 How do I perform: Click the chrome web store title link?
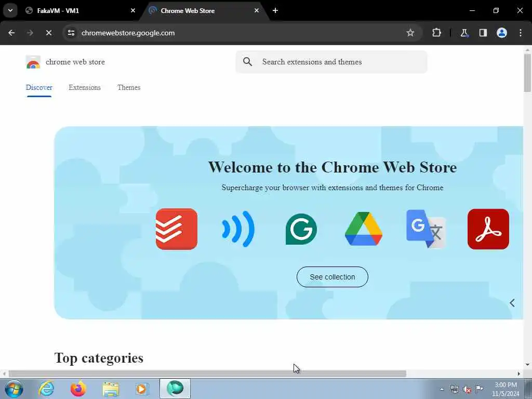(75, 62)
